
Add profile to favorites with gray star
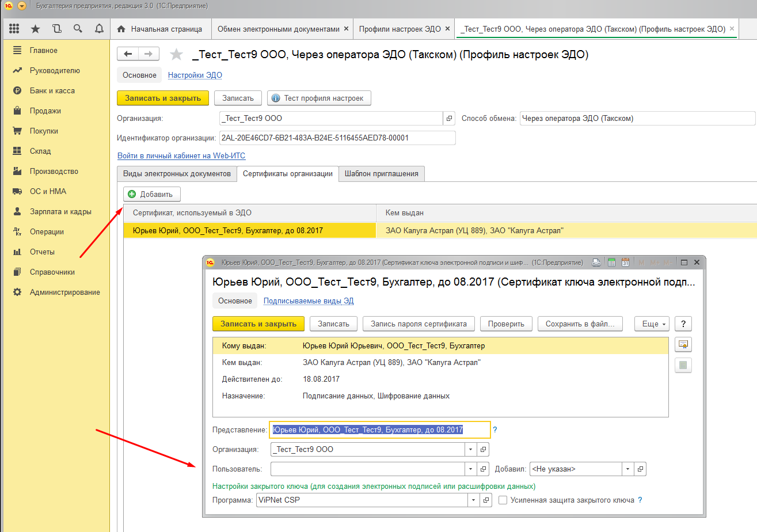pyautogui.click(x=176, y=55)
